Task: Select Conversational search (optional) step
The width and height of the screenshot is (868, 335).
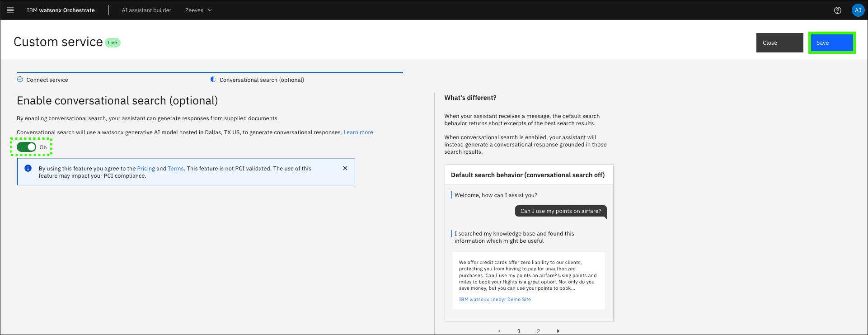Action: [262, 80]
